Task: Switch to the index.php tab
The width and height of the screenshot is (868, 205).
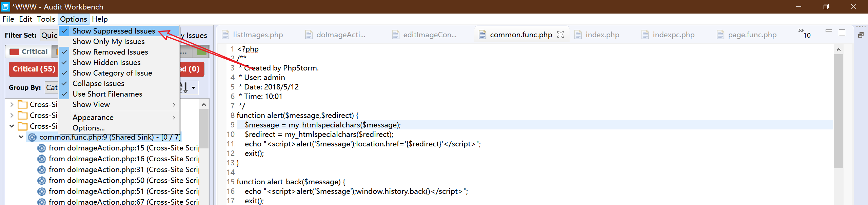Action: (602, 35)
